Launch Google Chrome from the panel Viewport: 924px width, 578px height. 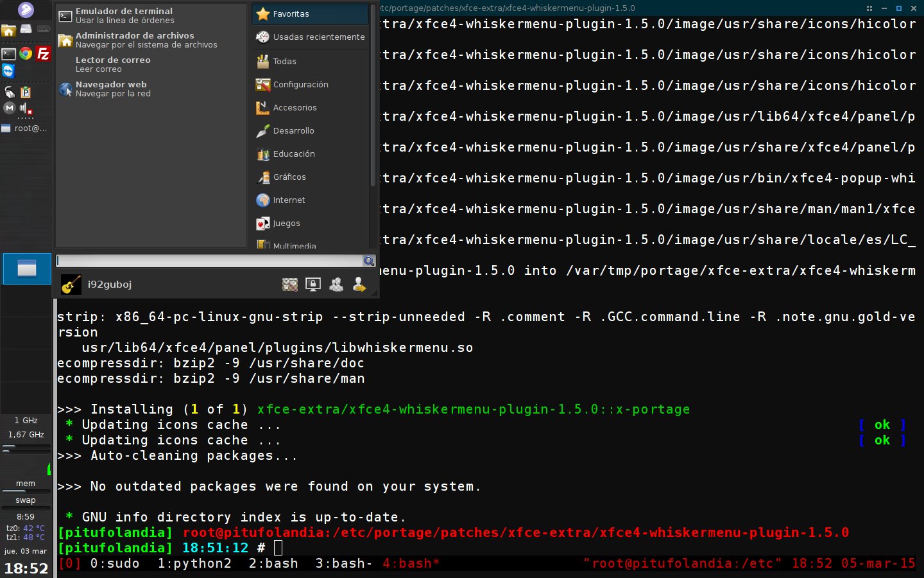[26, 54]
